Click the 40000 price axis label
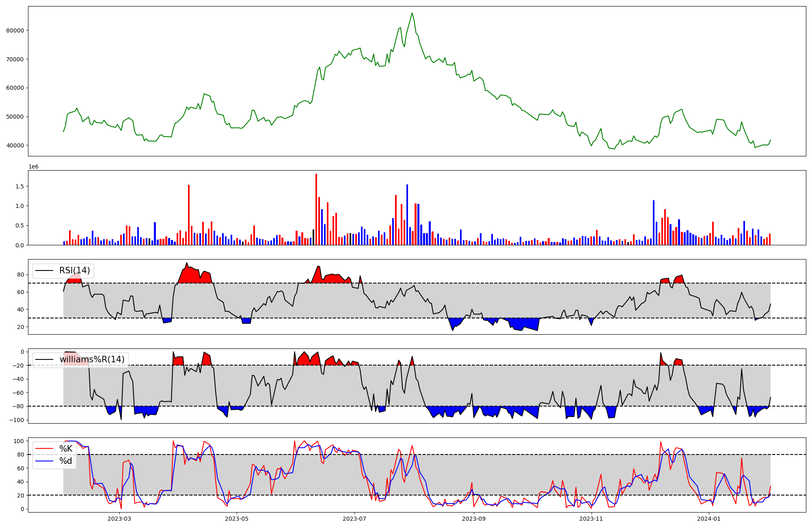Image resolution: width=812 pixels, height=528 pixels. tap(15, 145)
